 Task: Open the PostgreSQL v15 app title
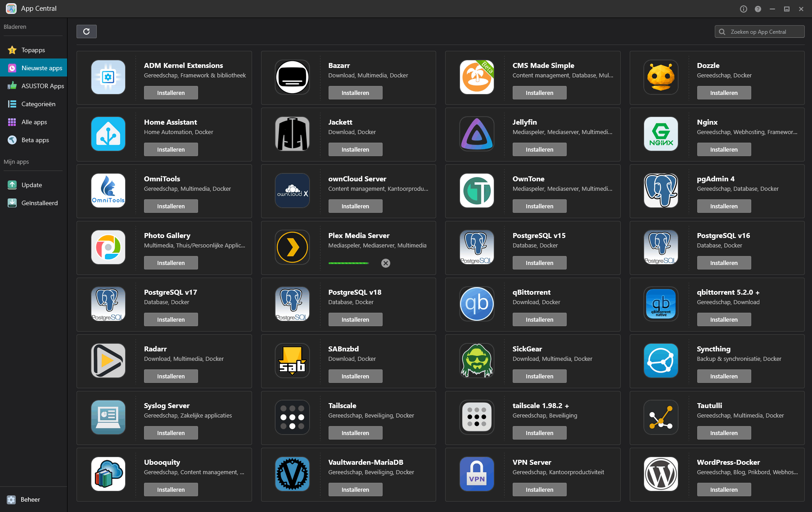tap(539, 235)
